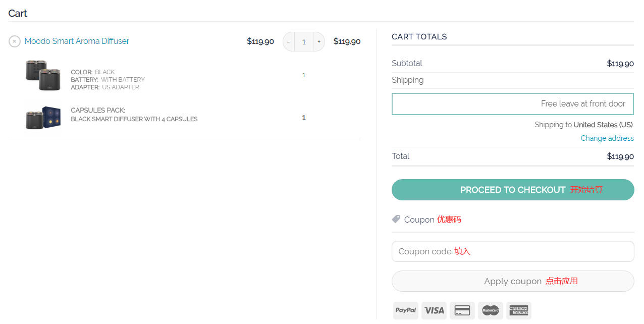Click the Change address link
The image size is (644, 324).
607,138
